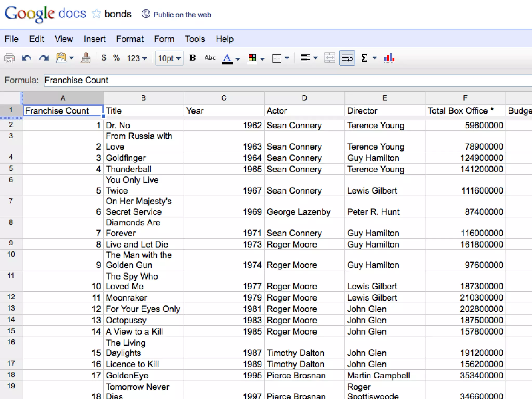Viewport: 532px width, 399px height.
Task: Format as percent
Action: (116, 58)
